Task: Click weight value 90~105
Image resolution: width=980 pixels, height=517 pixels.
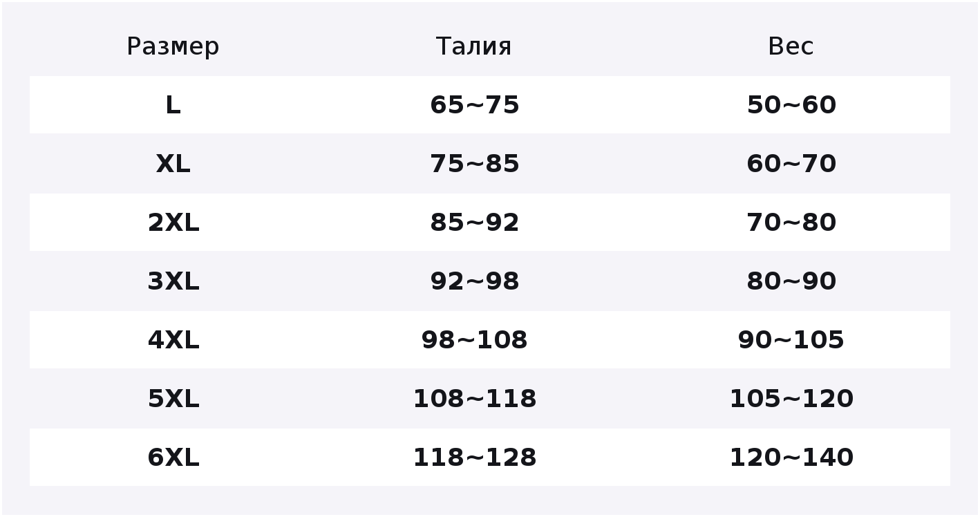Action: pos(791,340)
